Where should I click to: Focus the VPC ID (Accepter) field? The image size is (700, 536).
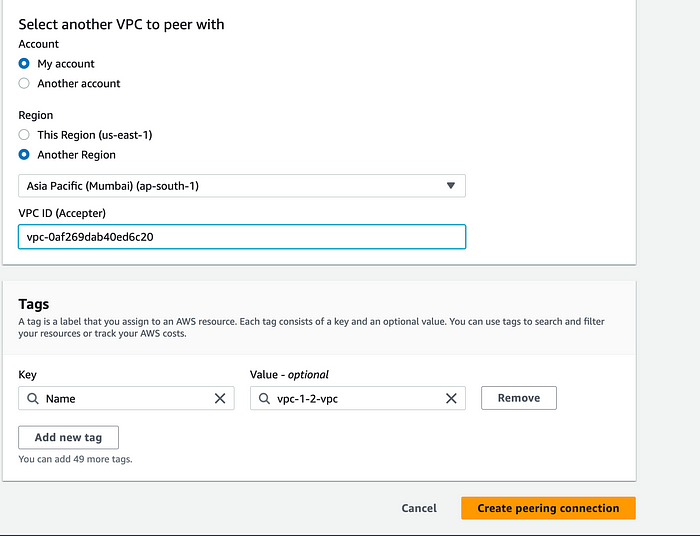(x=242, y=237)
